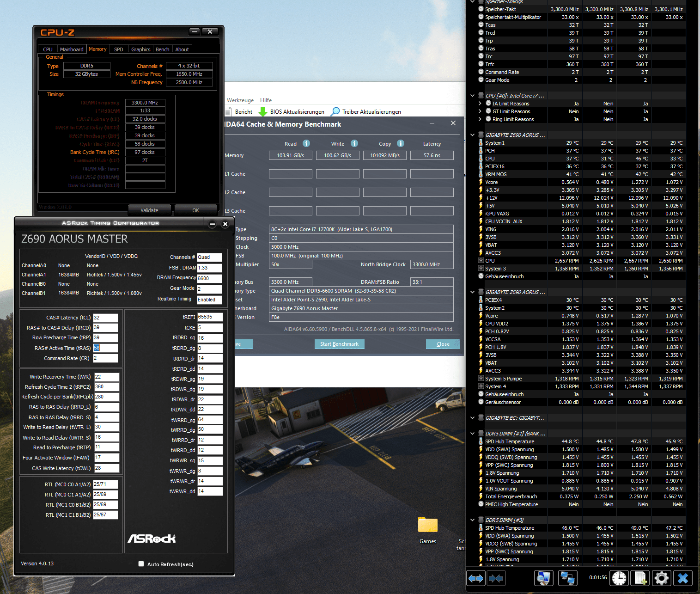The width and height of the screenshot is (700, 594).
Task: Click the blue X icon in HWiNFO toolbar
Action: (x=683, y=578)
